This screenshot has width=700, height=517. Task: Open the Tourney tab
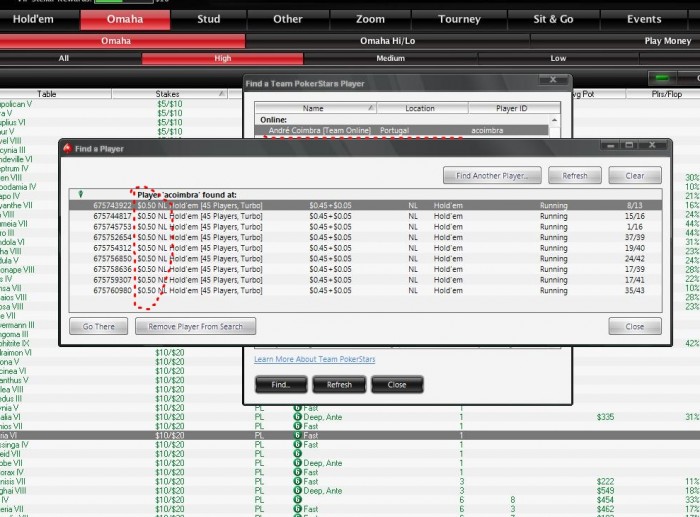459,19
